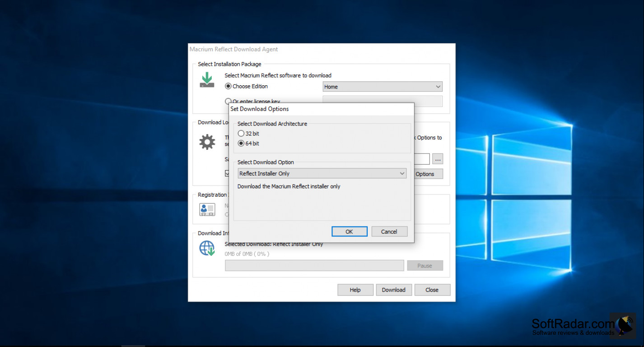Select the 'Or enter license key' radio button
Viewport: 644px width, 347px height.
(228, 102)
